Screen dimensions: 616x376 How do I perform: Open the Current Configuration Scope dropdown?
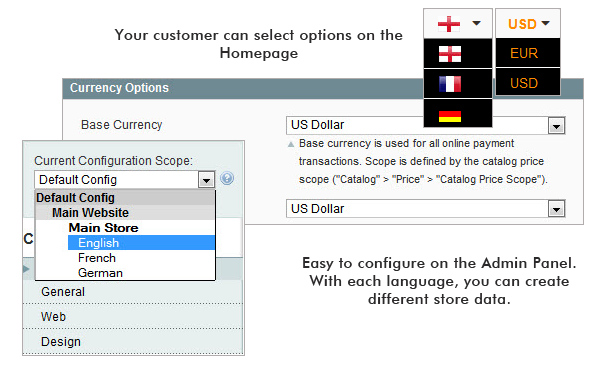tap(125, 180)
